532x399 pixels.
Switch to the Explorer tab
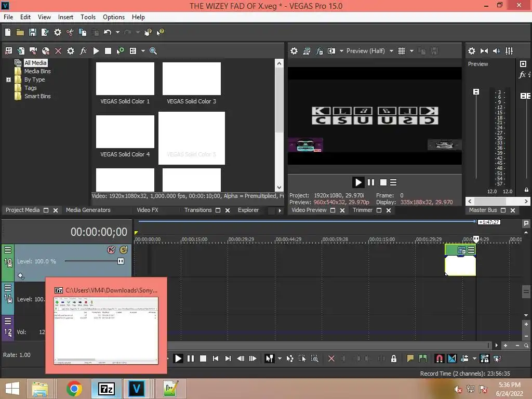coord(248,210)
